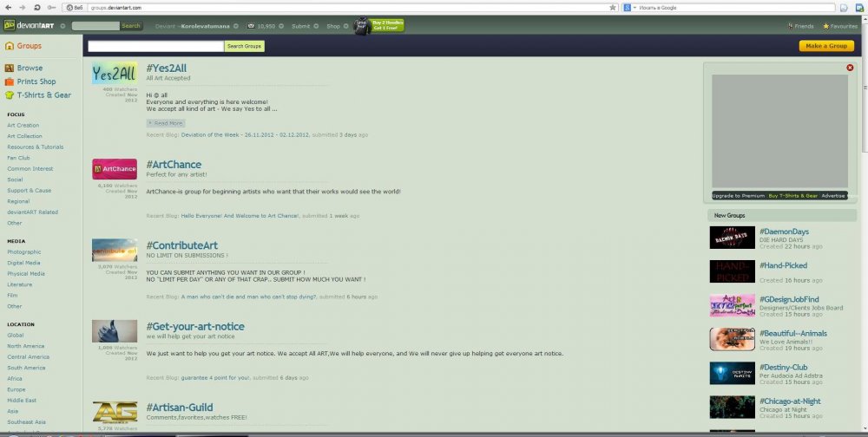868x437 pixels.
Task: Click the pink ArtChance group avatar
Action: pyautogui.click(x=115, y=169)
